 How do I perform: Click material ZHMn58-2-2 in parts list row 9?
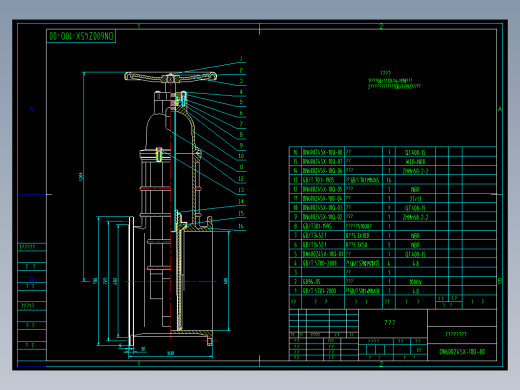[x=415, y=217]
